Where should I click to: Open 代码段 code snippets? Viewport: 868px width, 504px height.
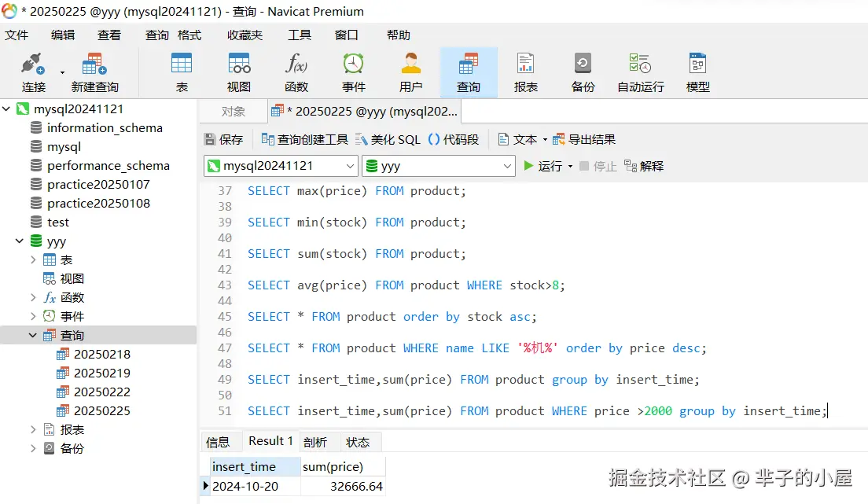[454, 140]
